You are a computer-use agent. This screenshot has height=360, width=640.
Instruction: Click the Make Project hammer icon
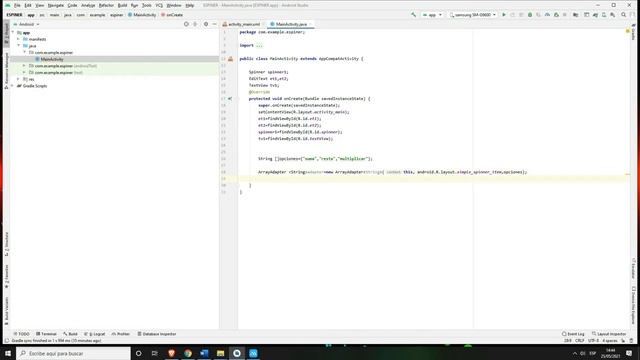pyautogui.click(x=413, y=15)
